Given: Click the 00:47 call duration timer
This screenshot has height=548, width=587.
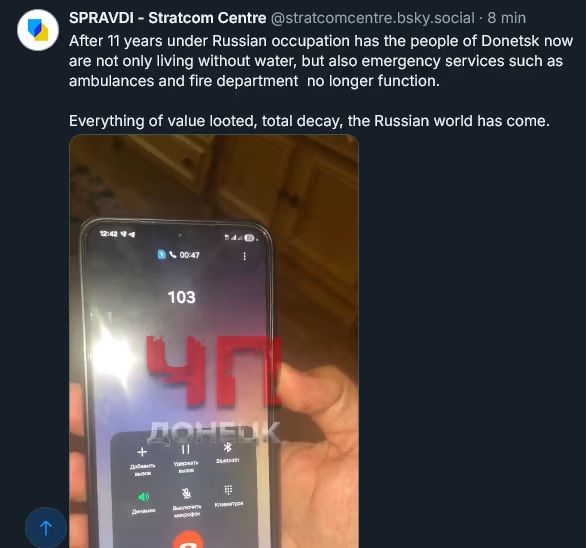Looking at the screenshot, I should (x=189, y=255).
